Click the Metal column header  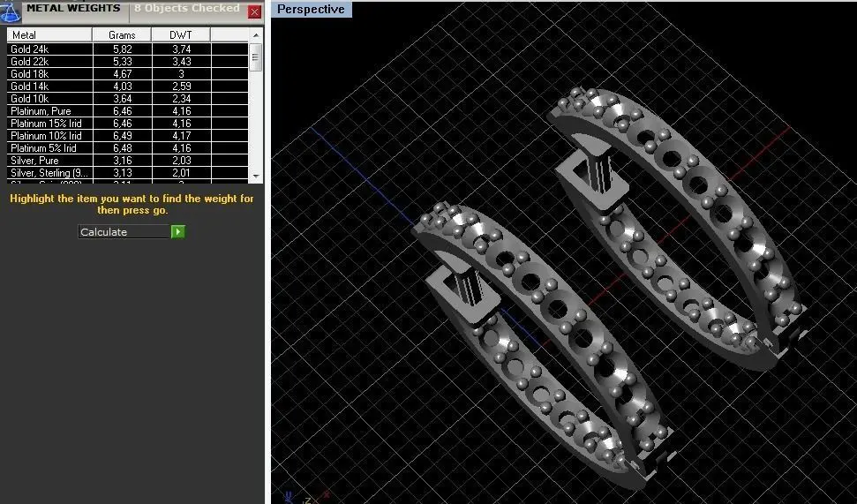tap(49, 35)
